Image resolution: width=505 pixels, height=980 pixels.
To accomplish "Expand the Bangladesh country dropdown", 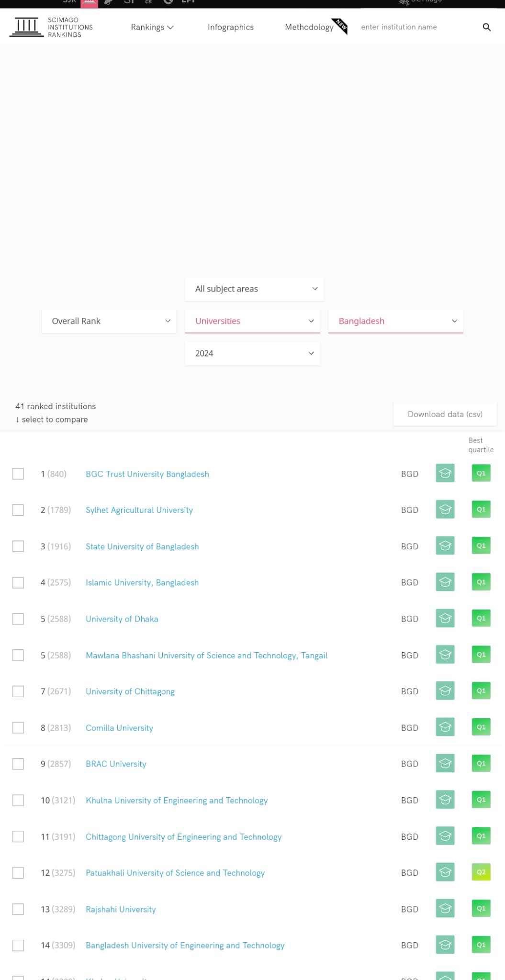I will click(x=396, y=321).
